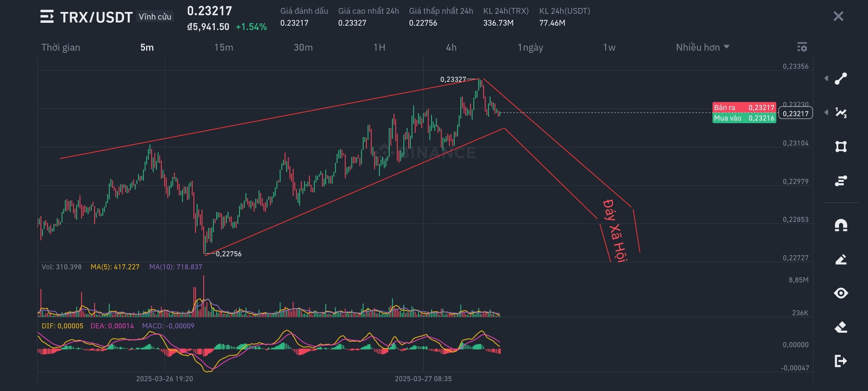
Task: Switch to the 1H timeframe
Action: point(379,47)
